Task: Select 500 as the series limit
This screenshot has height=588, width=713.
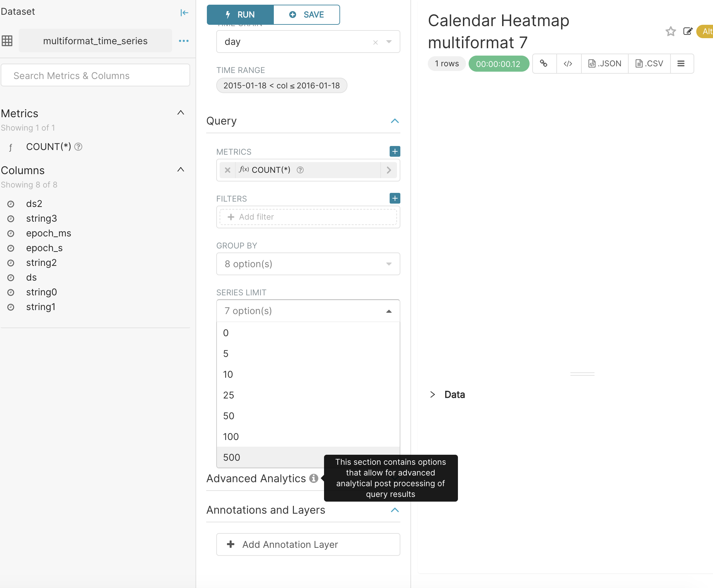Action: tap(231, 457)
